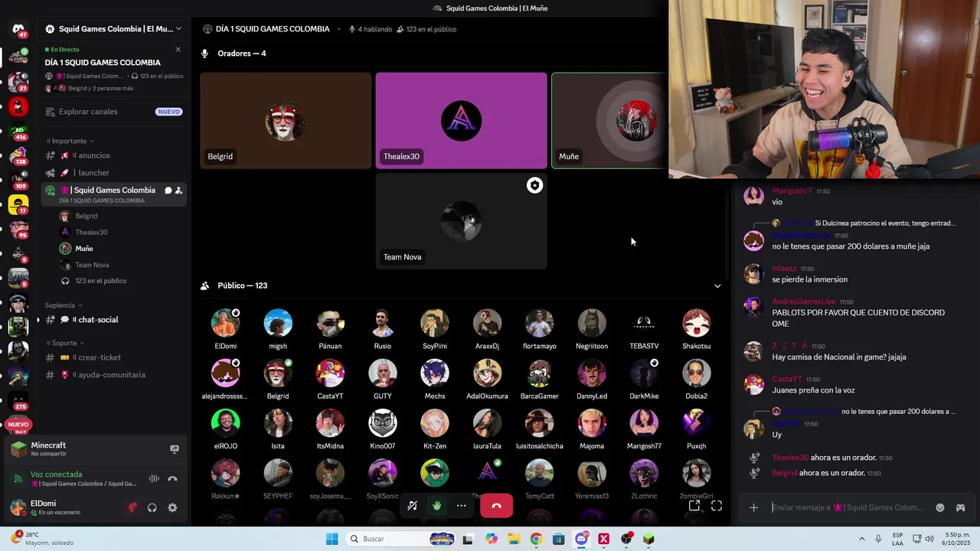Open Discord direct messages home icon
Viewport: 980px width, 551px height.
point(18,29)
